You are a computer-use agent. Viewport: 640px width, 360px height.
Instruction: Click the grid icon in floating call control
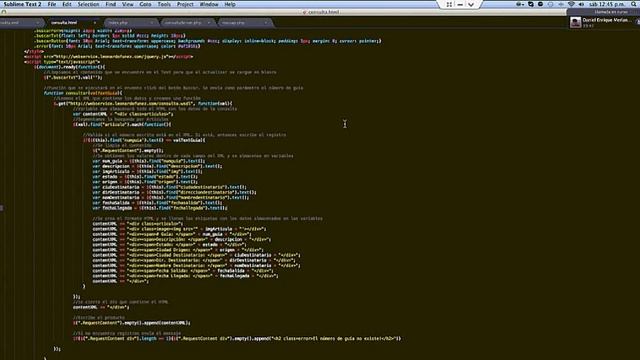pos(449,4)
